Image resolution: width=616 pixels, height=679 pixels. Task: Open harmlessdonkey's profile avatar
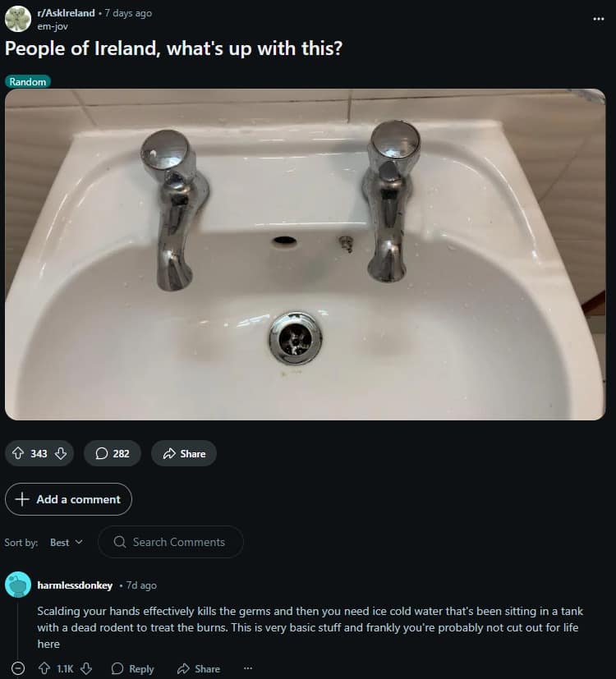[x=18, y=585]
